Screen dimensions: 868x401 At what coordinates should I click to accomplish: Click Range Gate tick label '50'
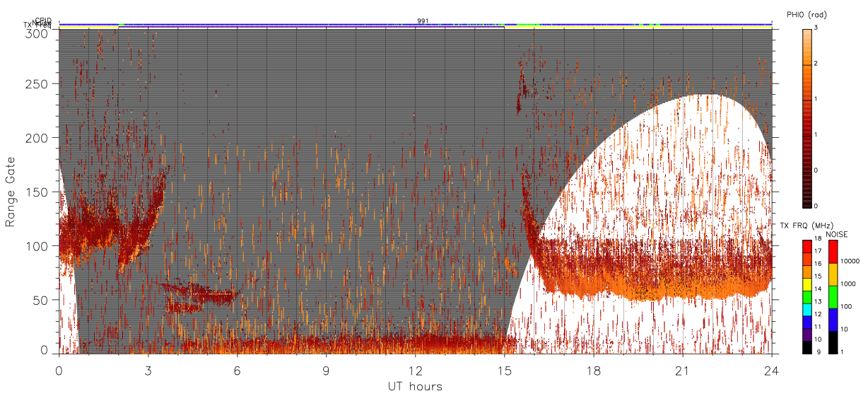pos(41,300)
